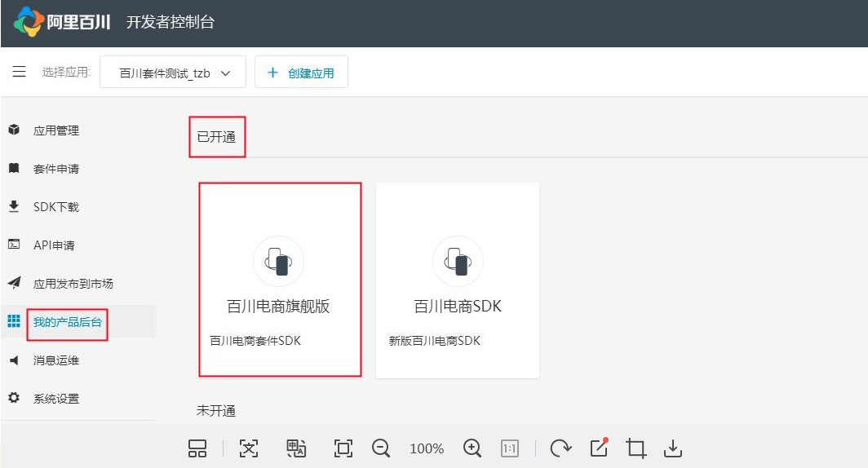Click the 创建应用 button

[301, 72]
